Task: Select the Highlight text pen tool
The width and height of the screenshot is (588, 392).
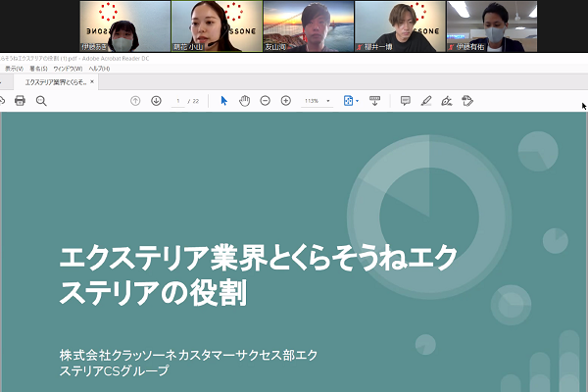Action: 426,101
